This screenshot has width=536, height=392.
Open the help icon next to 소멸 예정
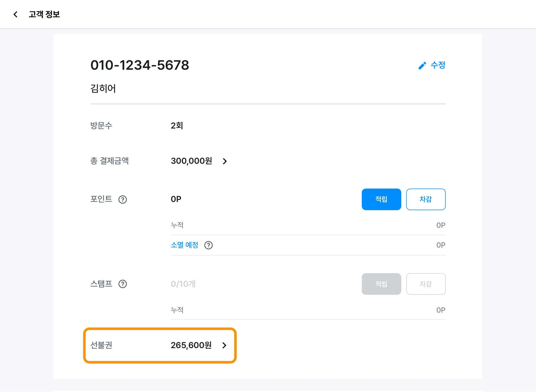208,245
